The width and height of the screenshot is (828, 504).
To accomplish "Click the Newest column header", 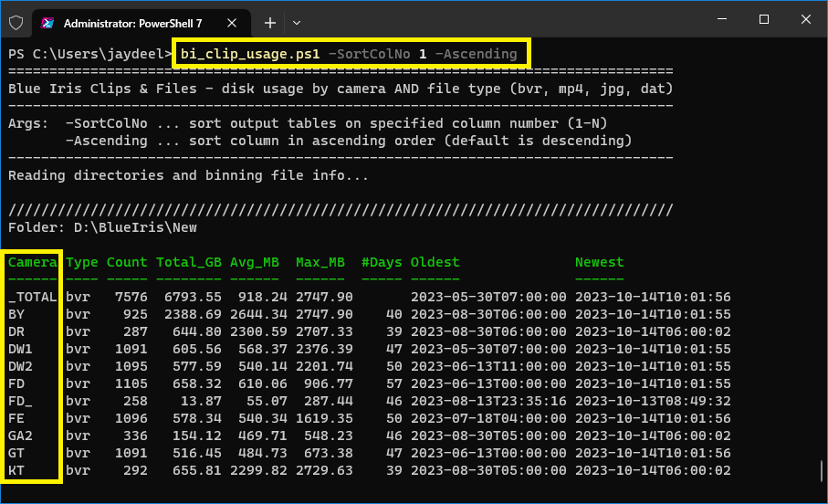I will pos(600,263).
